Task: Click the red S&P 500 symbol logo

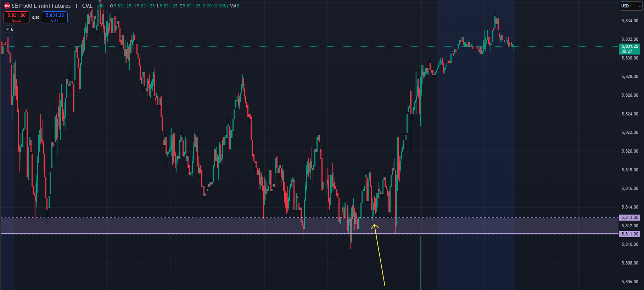Action: (x=7, y=6)
